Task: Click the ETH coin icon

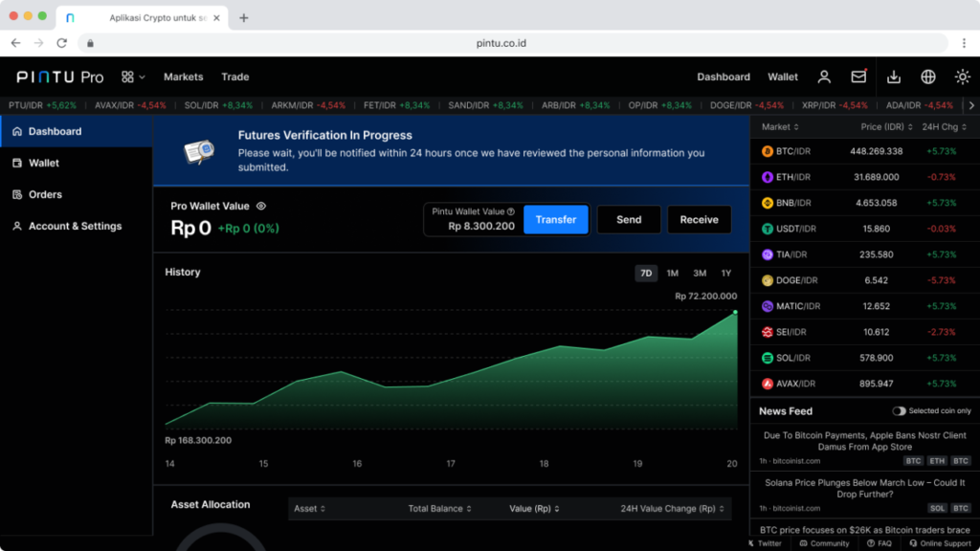Action: (x=767, y=177)
